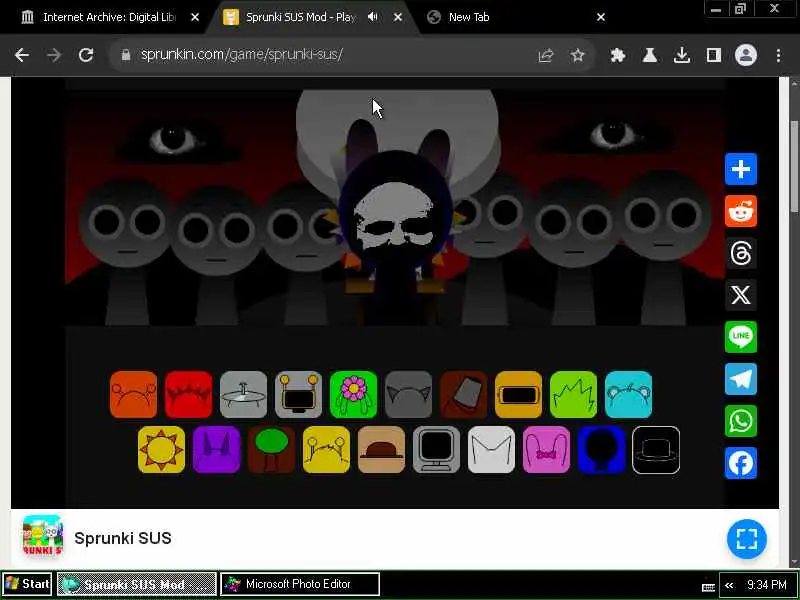Pick the red spiky-haired character icon
800x600 pixels.
click(x=188, y=394)
